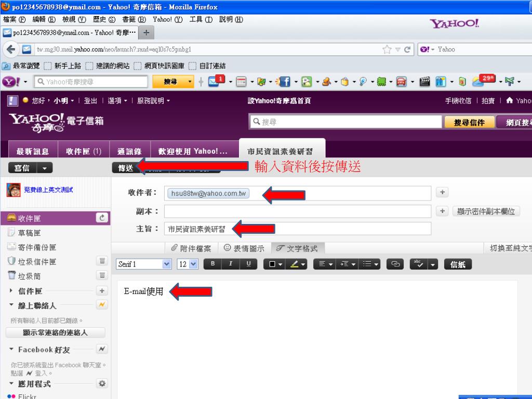Click the 傳送 send button
Image resolution: width=532 pixels, height=399 pixels.
pyautogui.click(x=125, y=168)
